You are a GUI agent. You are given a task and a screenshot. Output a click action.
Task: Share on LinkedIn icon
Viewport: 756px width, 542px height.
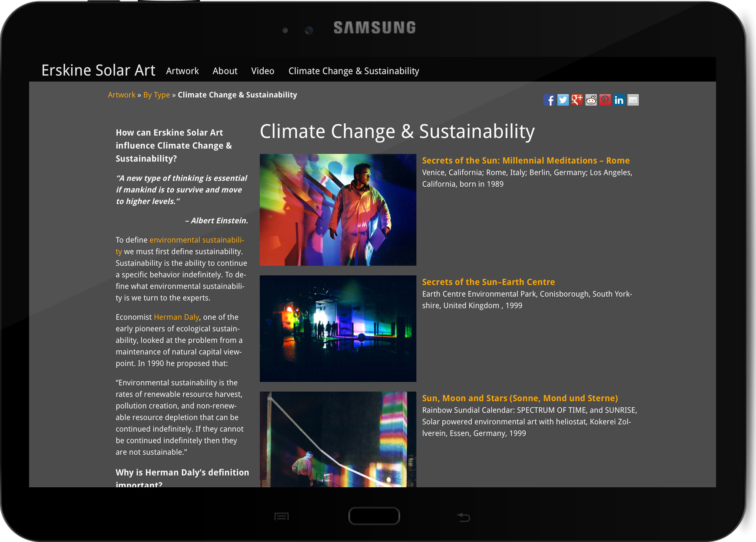[619, 100]
